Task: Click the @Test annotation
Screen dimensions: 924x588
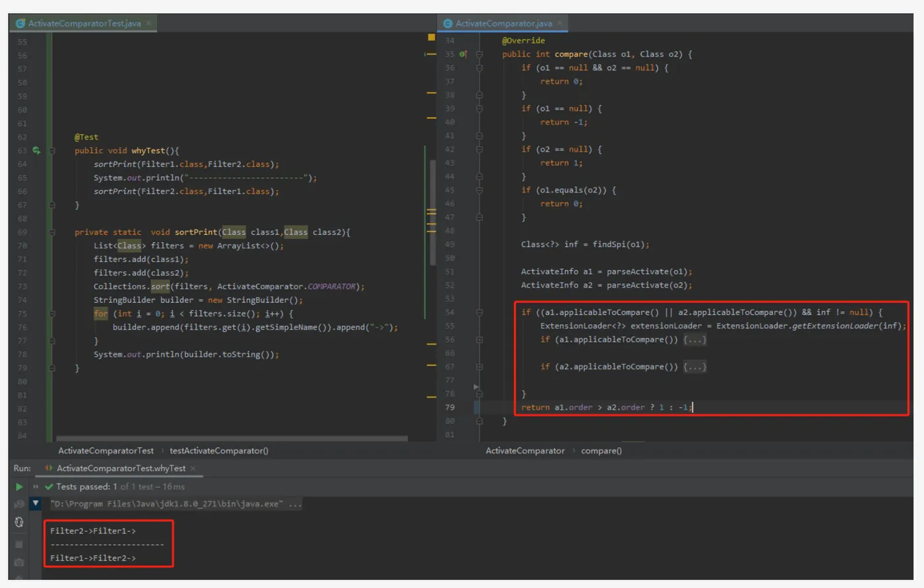Action: click(x=86, y=137)
